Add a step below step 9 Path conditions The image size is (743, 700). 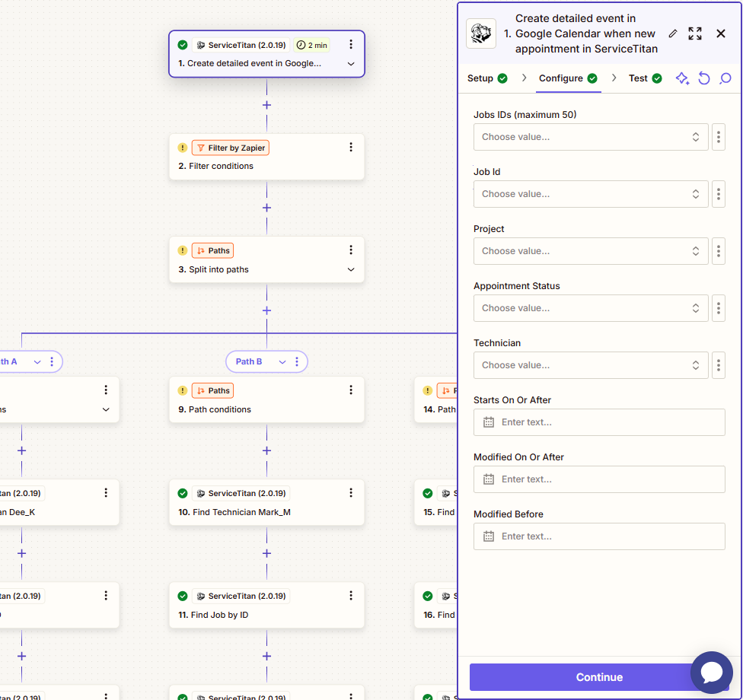tap(266, 451)
